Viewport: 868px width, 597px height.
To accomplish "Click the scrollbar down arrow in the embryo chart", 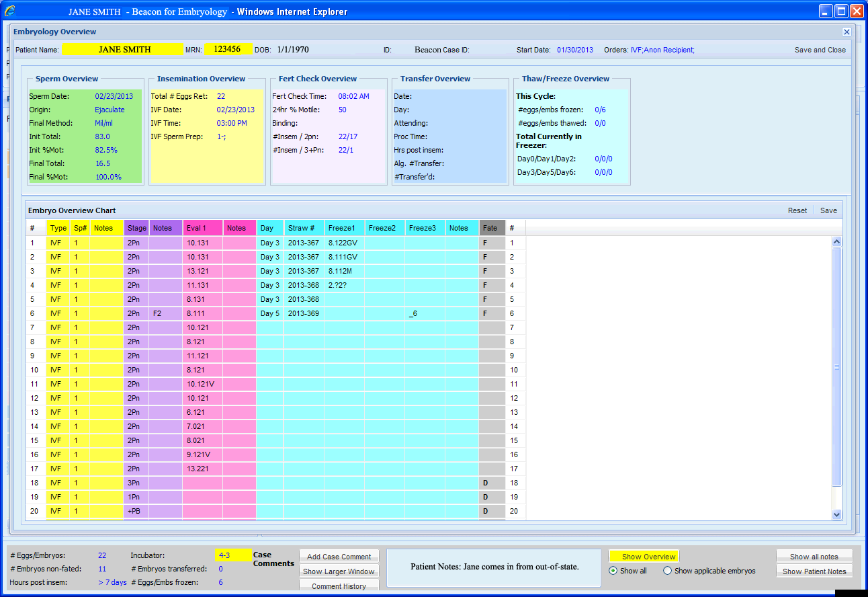I will coord(836,514).
